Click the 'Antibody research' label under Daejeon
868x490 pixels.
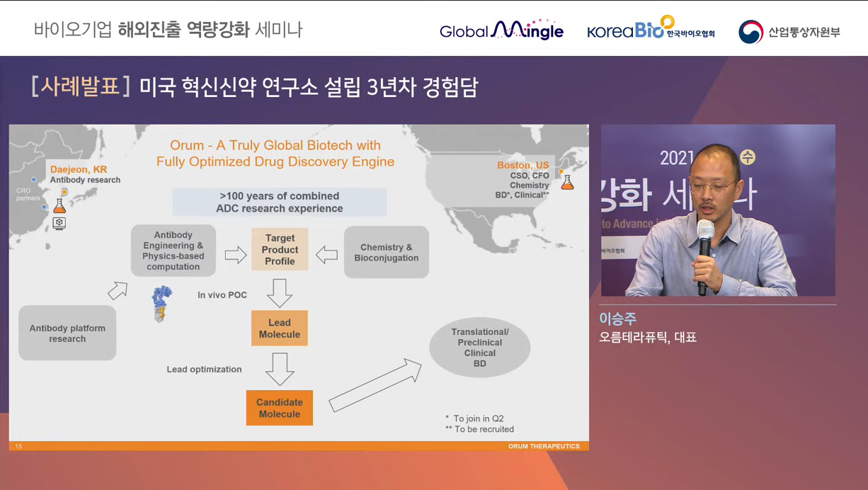tap(85, 180)
